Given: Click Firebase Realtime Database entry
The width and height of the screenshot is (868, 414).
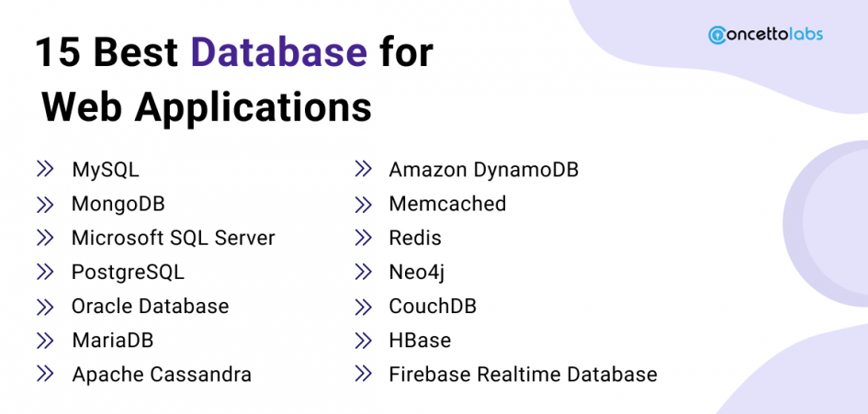Looking at the screenshot, I should click(x=523, y=375).
